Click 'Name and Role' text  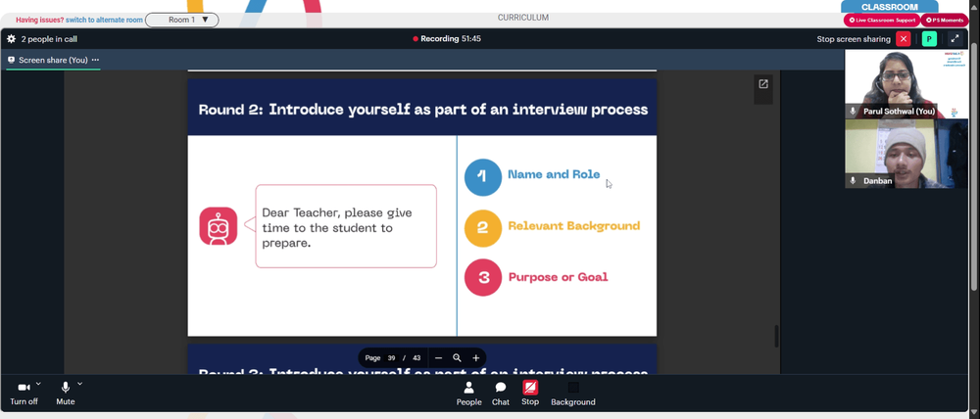pyautogui.click(x=554, y=175)
